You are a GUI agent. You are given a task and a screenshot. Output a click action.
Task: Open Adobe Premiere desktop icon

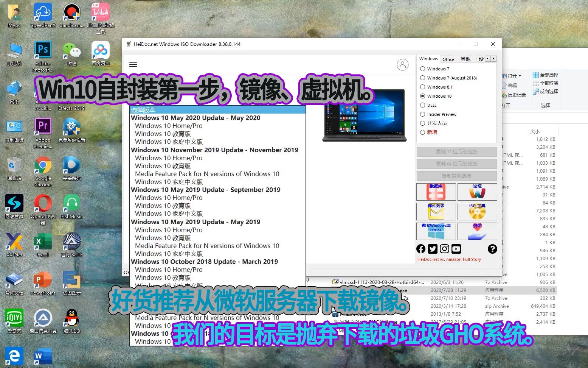pyautogui.click(x=43, y=133)
